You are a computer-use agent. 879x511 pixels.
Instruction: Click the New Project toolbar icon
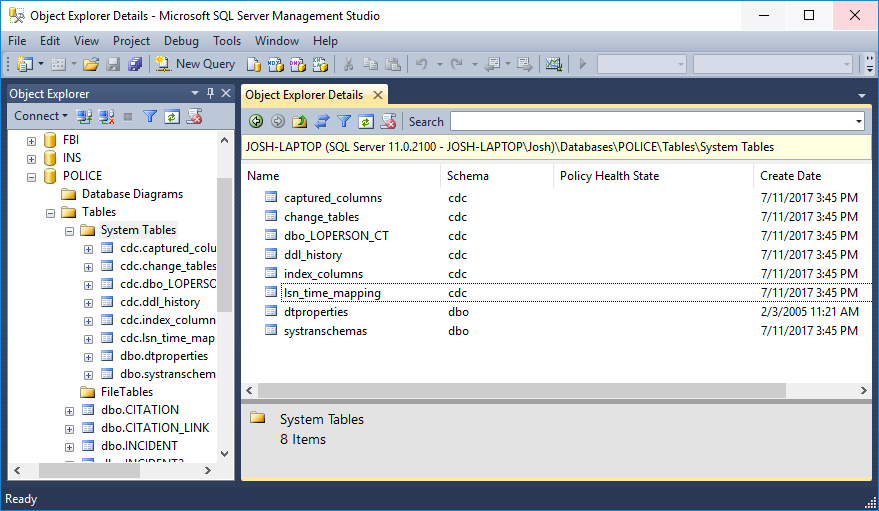click(x=24, y=64)
